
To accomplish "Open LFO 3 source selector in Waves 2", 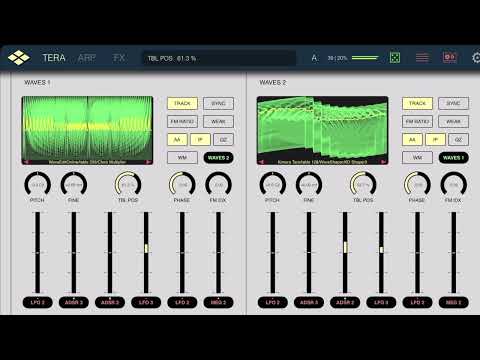I will pyautogui.click(x=381, y=302).
